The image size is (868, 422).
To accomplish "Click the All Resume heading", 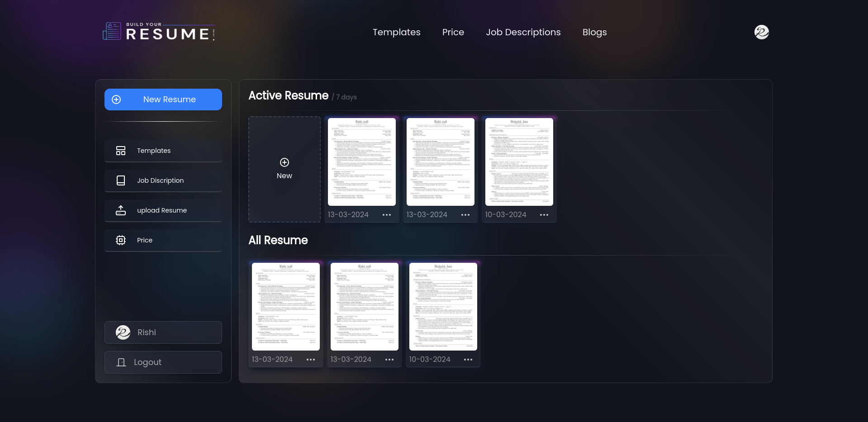I will (x=278, y=240).
